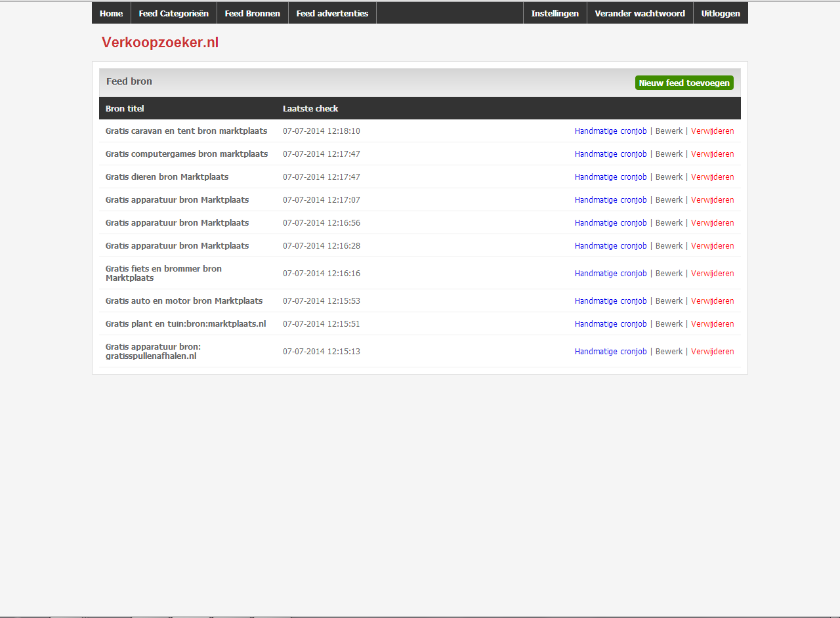
Task: Click Bewerk in the 12:16:56 apparatuur row
Action: coord(669,223)
